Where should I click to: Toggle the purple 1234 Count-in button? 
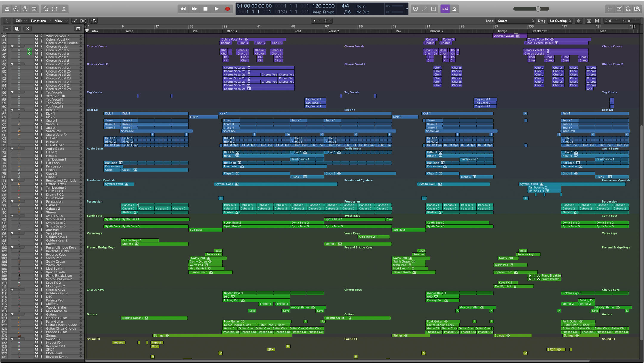pyautogui.click(x=445, y=9)
